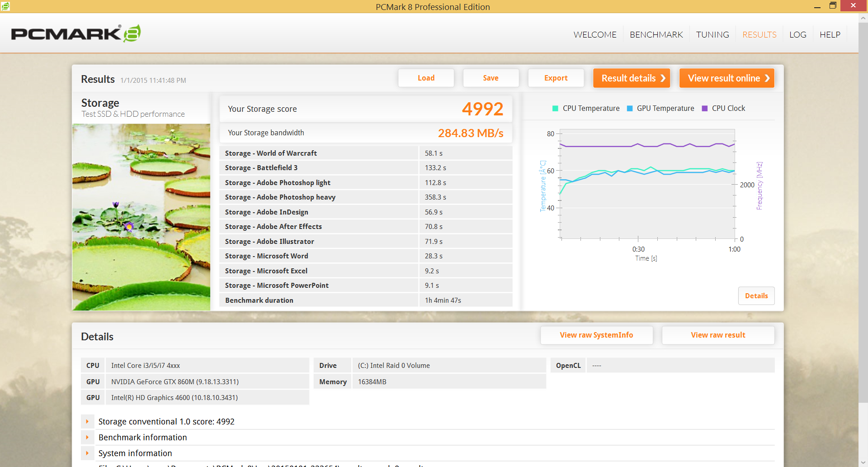Select the RESULTS tab
This screenshot has height=467, width=868.
click(759, 34)
